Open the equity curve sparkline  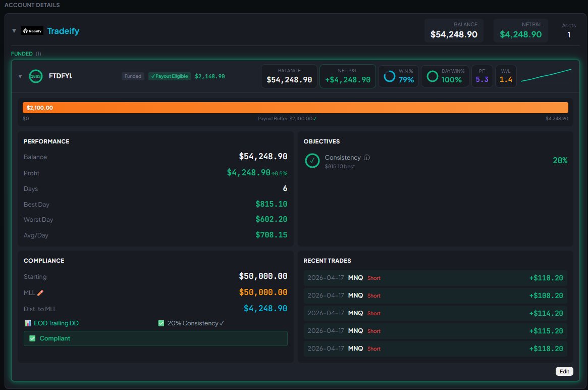(546, 75)
